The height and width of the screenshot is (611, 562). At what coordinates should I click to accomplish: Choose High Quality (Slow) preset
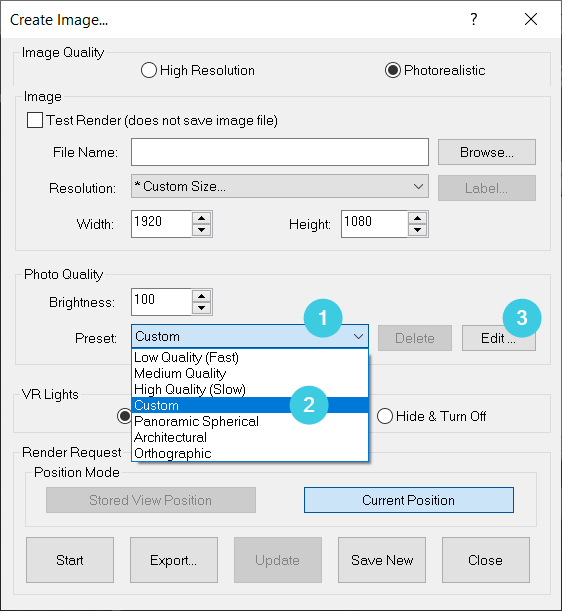point(250,389)
